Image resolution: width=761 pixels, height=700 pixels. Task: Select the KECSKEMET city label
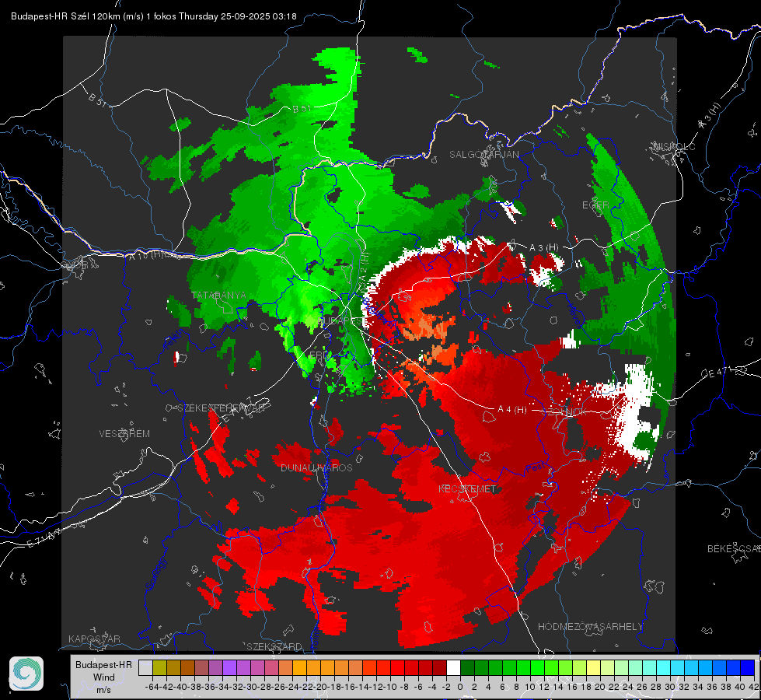pyautogui.click(x=467, y=488)
